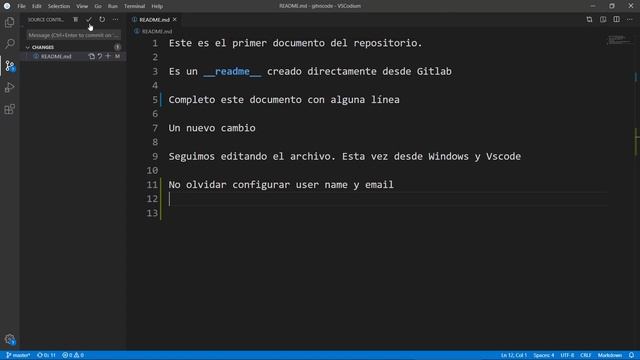Close the README.md editor tab
Image resolution: width=640 pixels, height=360 pixels.
tap(175, 20)
